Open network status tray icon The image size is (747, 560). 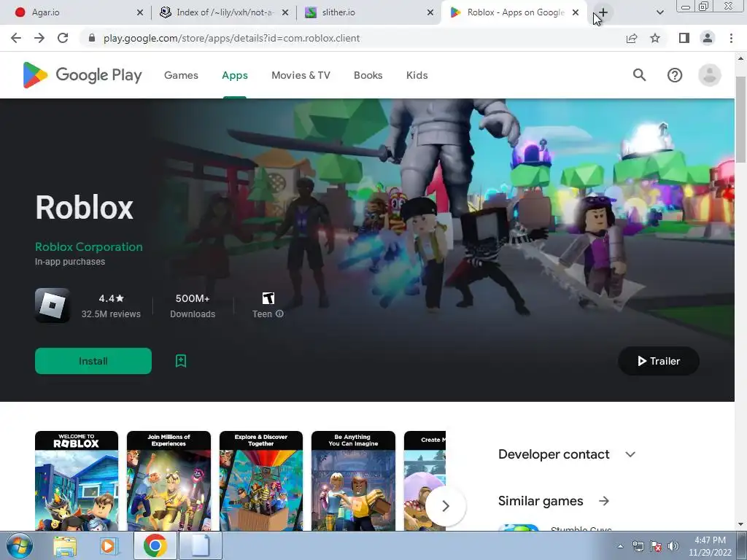[638, 546]
